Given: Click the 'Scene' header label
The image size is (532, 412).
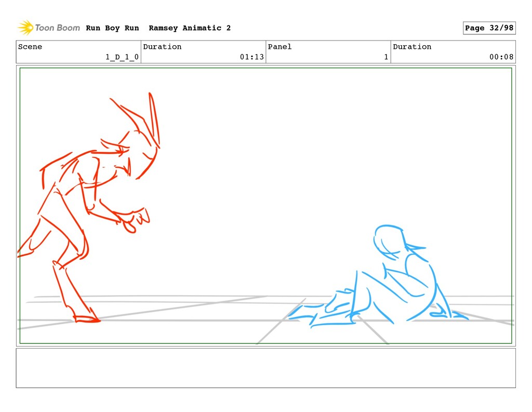Looking at the screenshot, I should (x=30, y=46).
